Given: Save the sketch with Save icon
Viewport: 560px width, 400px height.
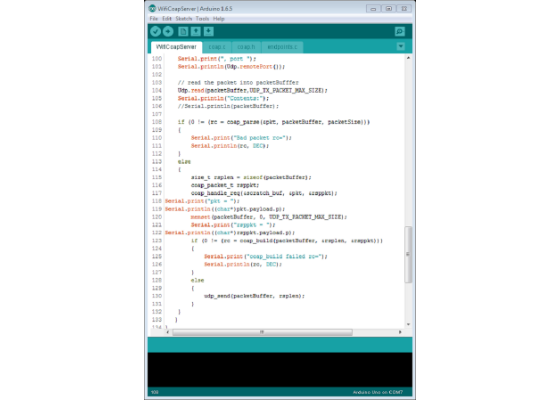Looking at the screenshot, I should click(x=209, y=31).
